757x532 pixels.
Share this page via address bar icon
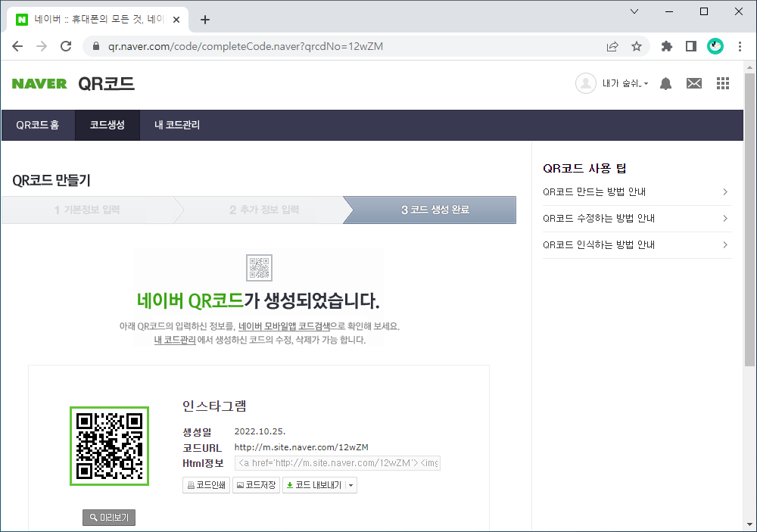pos(612,46)
